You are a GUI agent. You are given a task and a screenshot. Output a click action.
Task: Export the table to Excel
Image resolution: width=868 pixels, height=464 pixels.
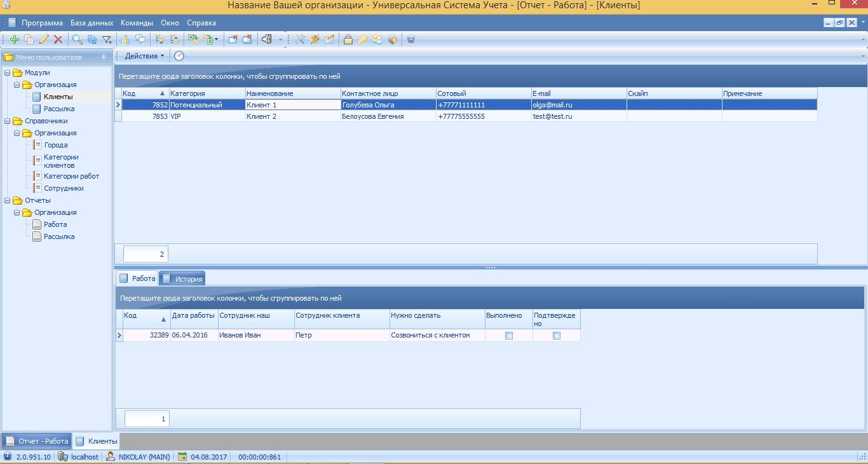(x=193, y=39)
